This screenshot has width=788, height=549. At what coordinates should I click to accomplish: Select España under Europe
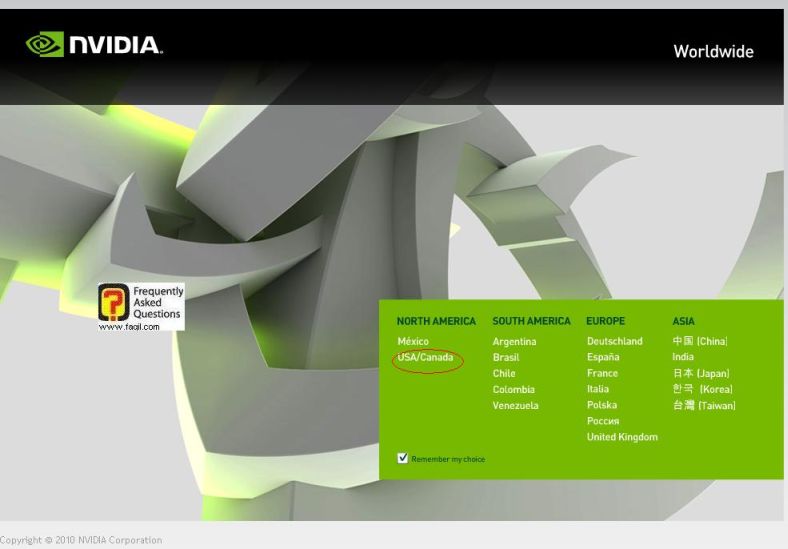[603, 357]
